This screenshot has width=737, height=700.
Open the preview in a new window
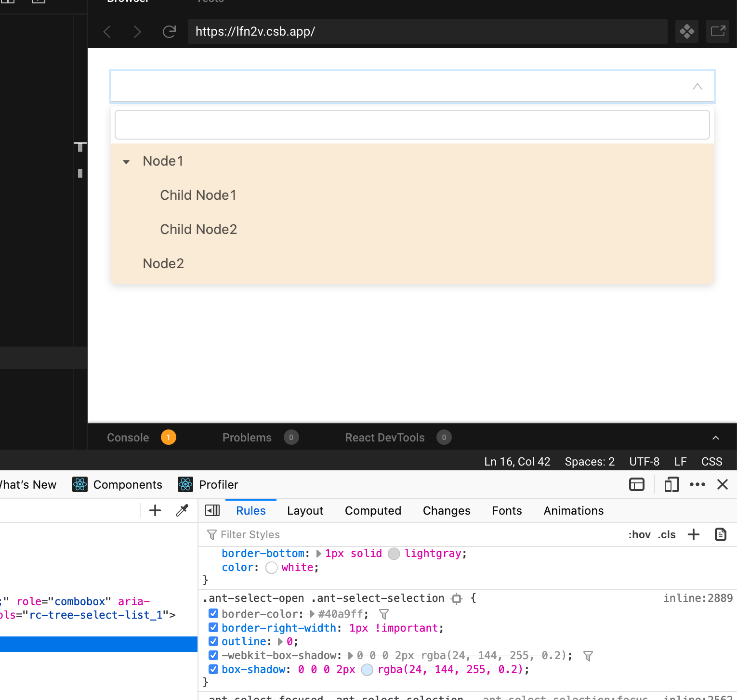coord(718,31)
